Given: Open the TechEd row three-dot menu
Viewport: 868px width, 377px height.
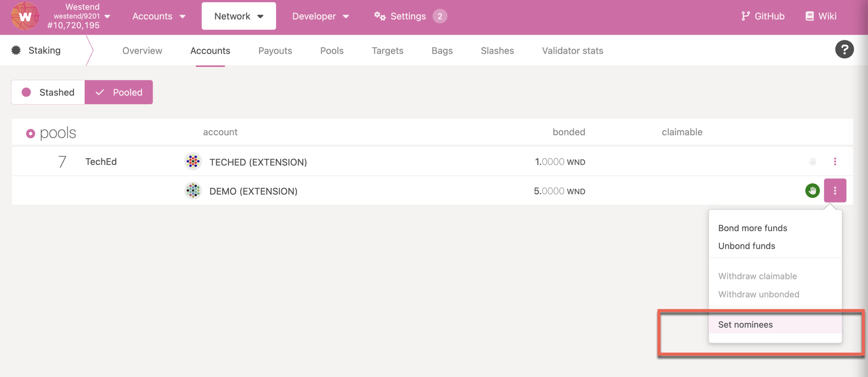Looking at the screenshot, I should 835,162.
